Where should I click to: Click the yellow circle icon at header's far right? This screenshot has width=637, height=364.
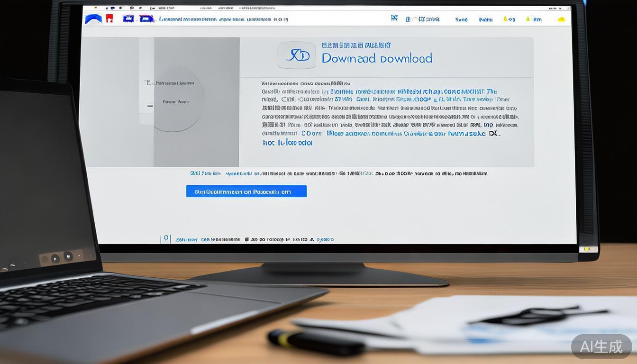click(562, 19)
